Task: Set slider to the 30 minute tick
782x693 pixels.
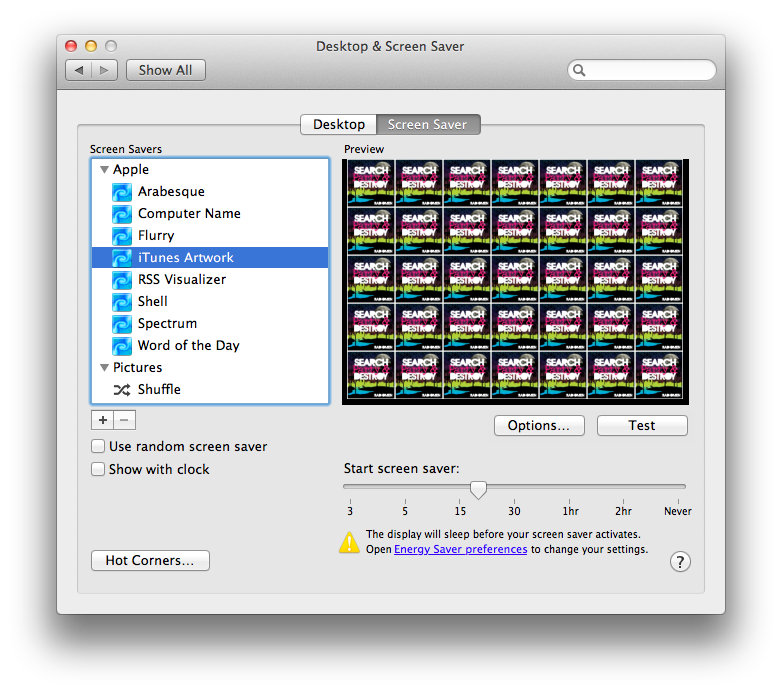Action: tap(514, 502)
